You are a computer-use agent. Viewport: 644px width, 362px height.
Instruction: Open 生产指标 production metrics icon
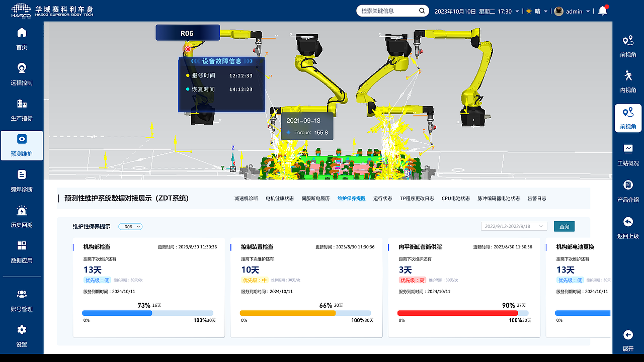pyautogui.click(x=22, y=104)
